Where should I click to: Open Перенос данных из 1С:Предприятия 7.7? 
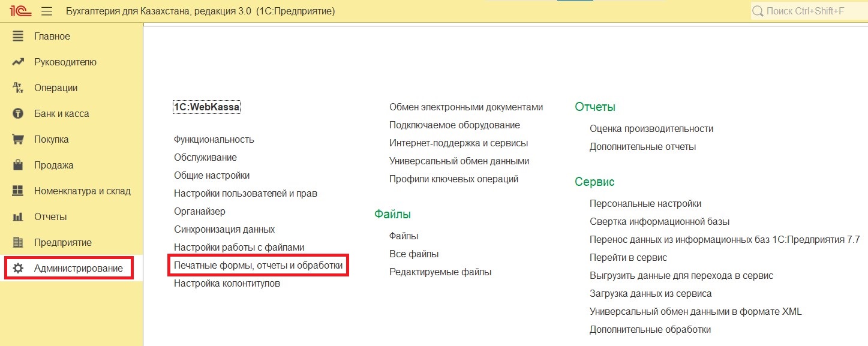[725, 239]
